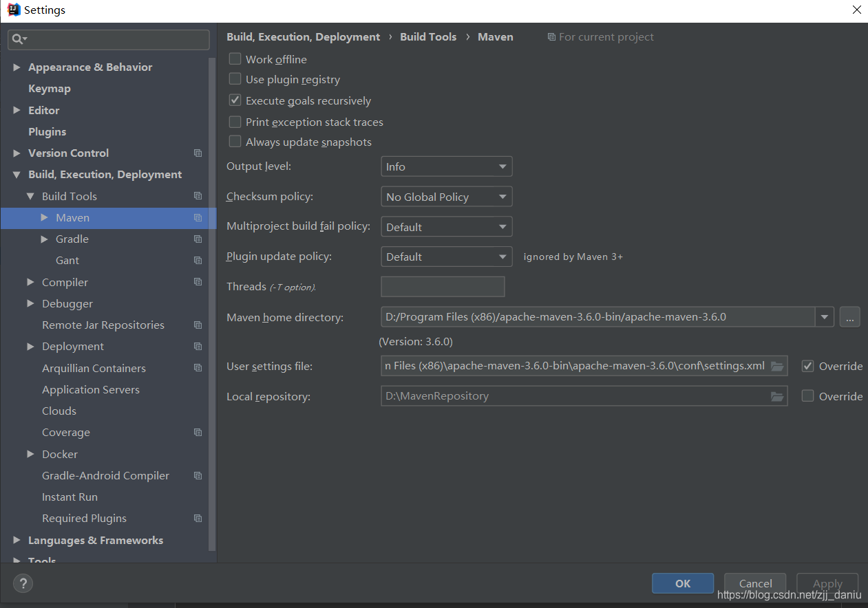Viewport: 868px width, 608px height.
Task: Click the User settings file path field
Action: (584, 366)
